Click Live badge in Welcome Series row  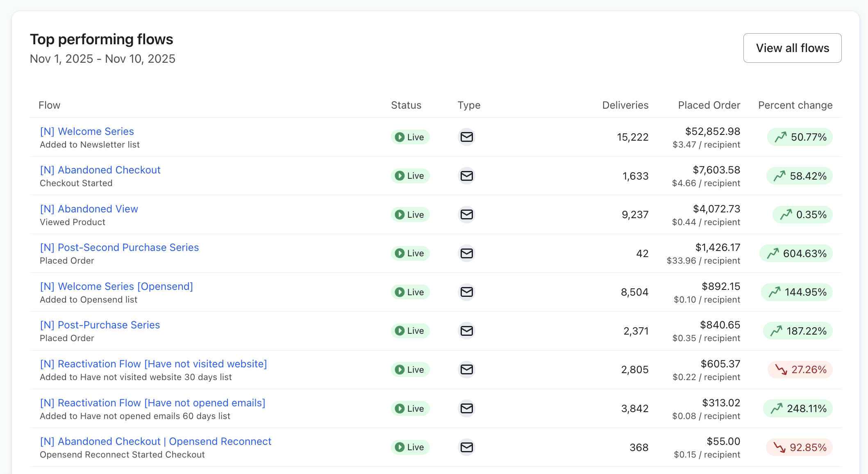coord(410,137)
